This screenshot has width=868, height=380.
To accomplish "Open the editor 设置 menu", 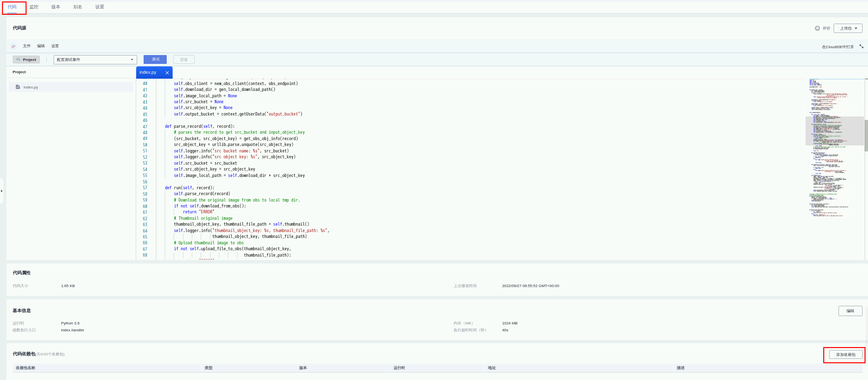I will pyautogui.click(x=55, y=46).
